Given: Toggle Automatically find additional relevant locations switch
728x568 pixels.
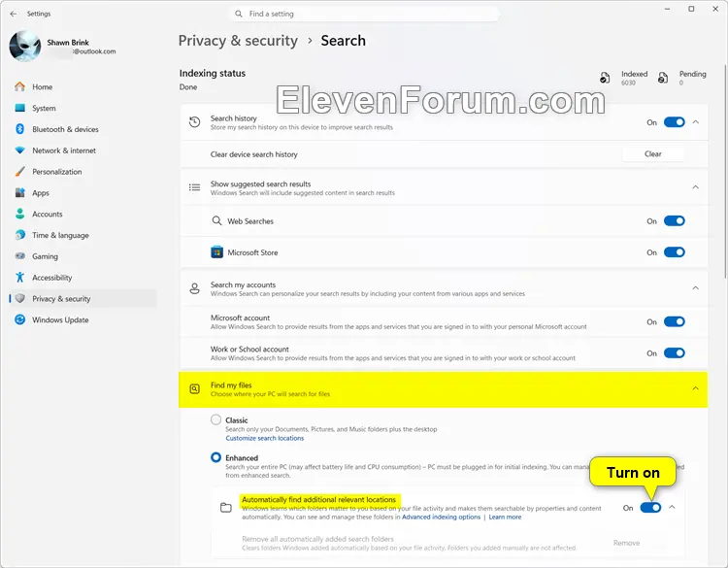Looking at the screenshot, I should 650,508.
